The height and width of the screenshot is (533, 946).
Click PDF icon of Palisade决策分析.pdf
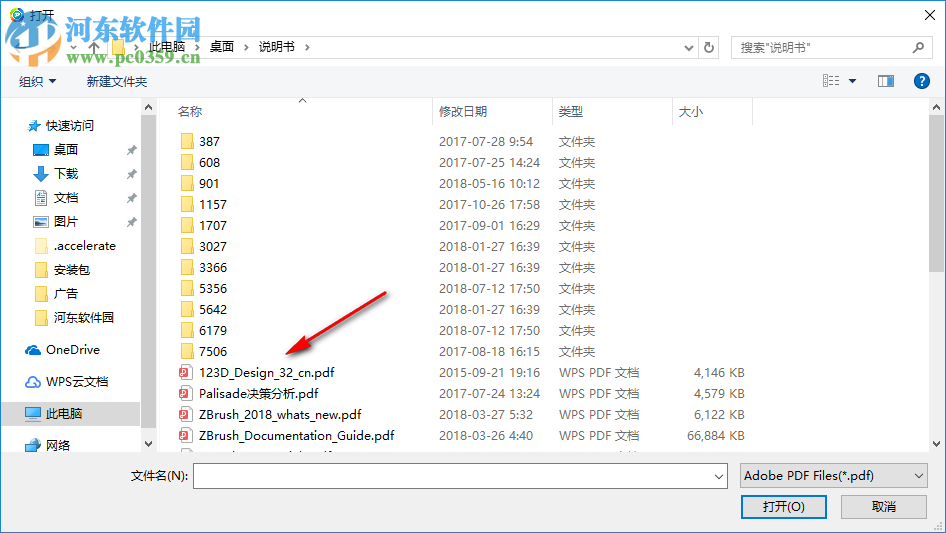[x=186, y=394]
